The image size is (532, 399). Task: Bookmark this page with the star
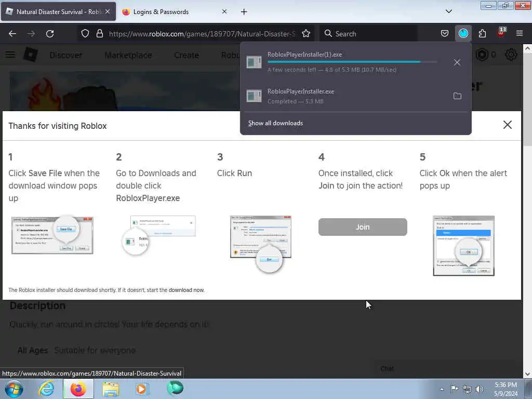point(306,34)
